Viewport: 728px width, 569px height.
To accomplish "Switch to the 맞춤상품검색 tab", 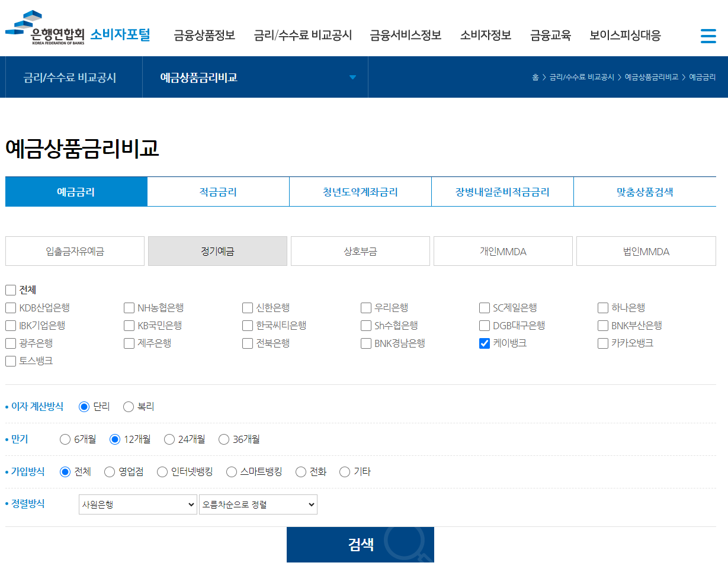I will [x=644, y=192].
